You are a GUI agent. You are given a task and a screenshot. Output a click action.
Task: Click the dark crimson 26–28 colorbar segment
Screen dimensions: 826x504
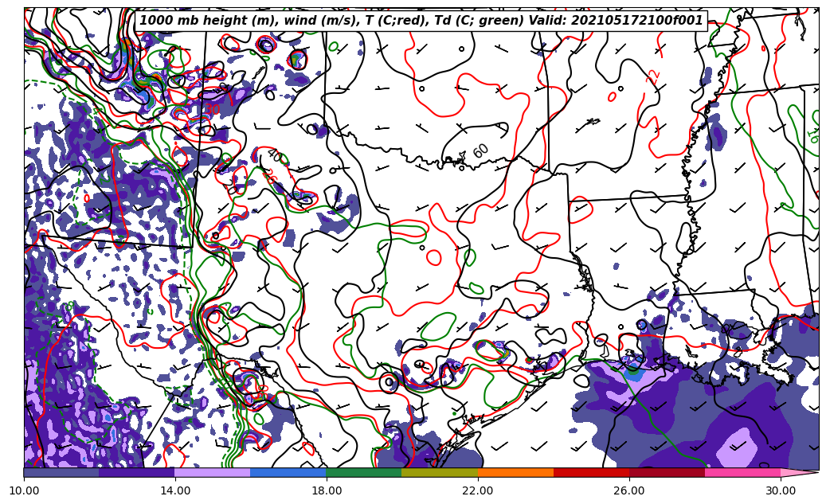(667, 472)
